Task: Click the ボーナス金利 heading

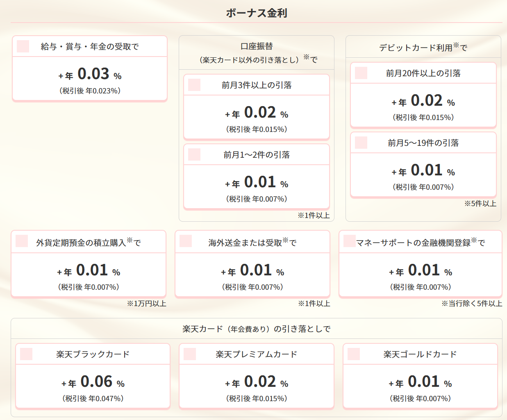Action: click(x=257, y=13)
